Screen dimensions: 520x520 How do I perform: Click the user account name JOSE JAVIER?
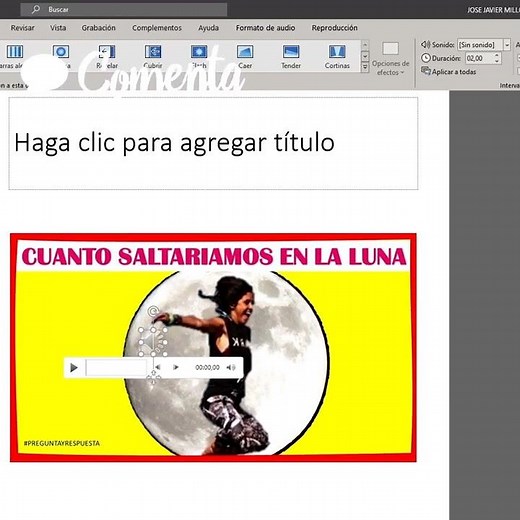493,10
